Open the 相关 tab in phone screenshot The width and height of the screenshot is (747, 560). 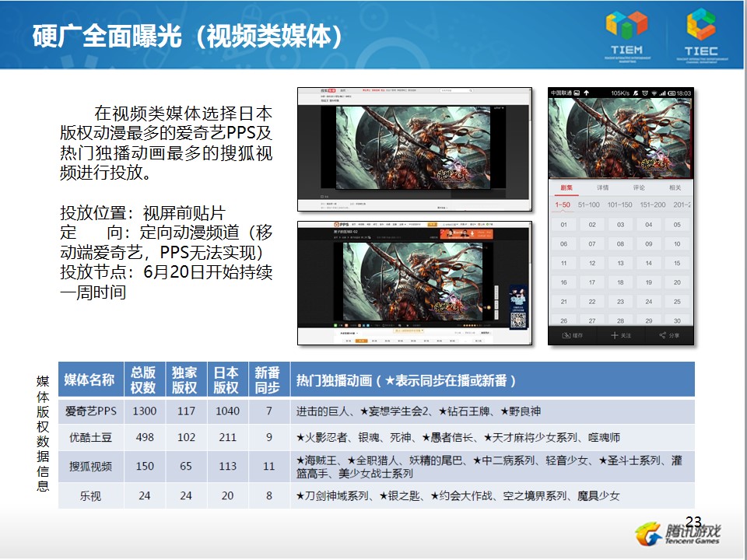pyautogui.click(x=675, y=187)
